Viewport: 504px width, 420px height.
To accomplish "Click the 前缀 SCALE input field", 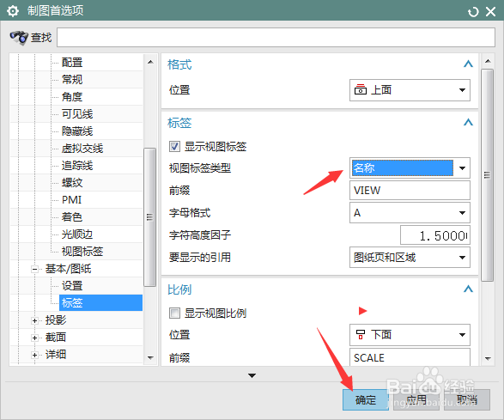I will tap(410, 357).
